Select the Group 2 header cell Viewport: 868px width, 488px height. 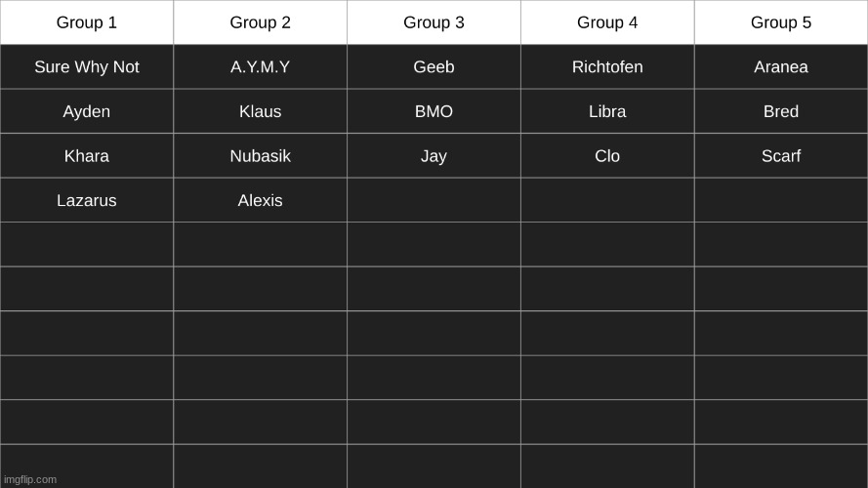260,22
